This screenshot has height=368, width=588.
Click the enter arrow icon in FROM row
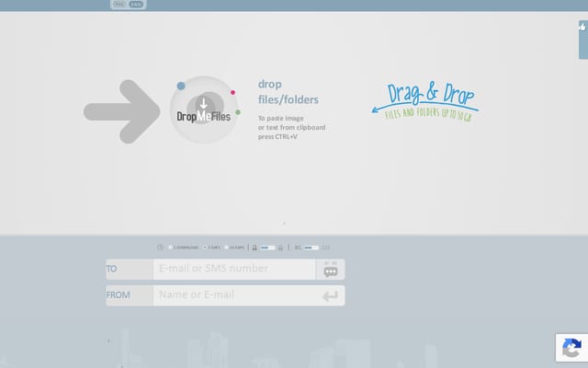[x=331, y=296]
